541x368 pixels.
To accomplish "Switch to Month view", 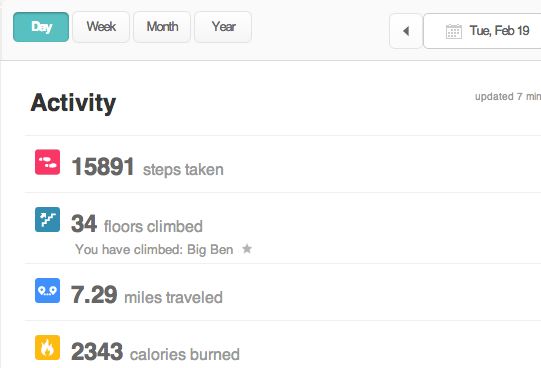I will (162, 27).
